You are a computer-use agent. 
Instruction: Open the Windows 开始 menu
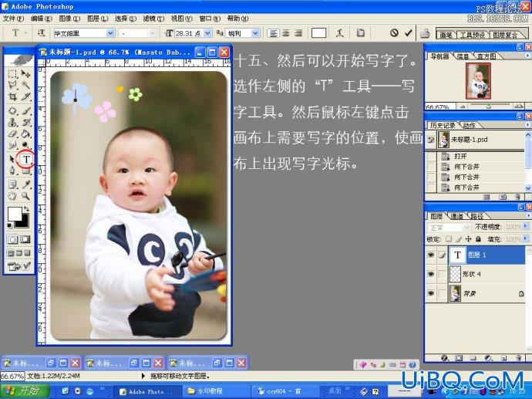coord(25,391)
